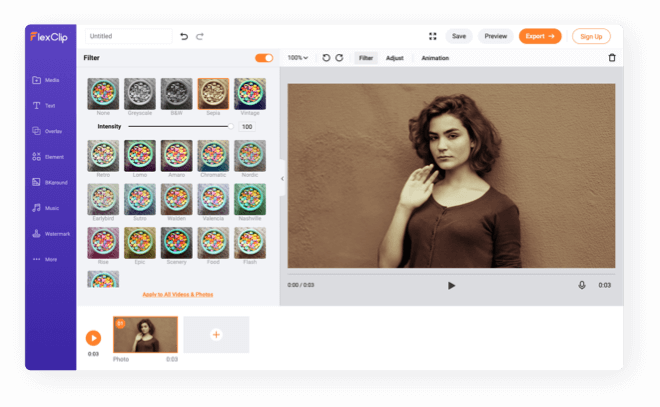Open the Text panel in sidebar
This screenshot has height=407, width=660.
(44, 106)
